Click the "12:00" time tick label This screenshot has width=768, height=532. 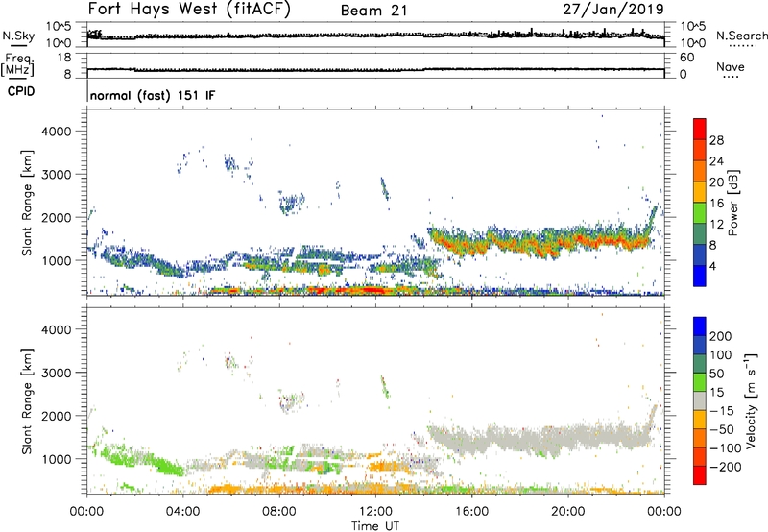coord(375,512)
